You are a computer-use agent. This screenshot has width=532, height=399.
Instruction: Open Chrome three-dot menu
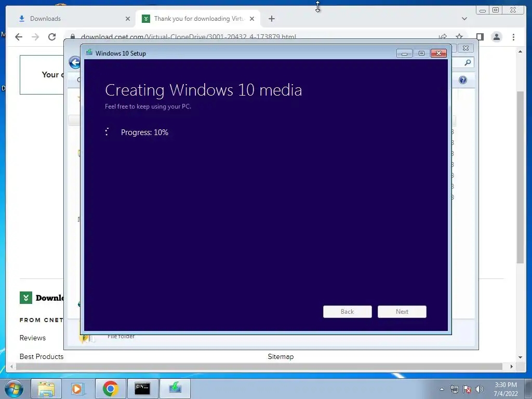(513, 37)
